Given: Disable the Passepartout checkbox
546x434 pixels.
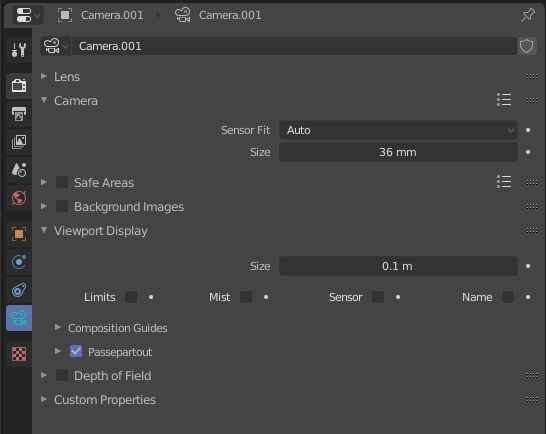Looking at the screenshot, I should coord(76,351).
